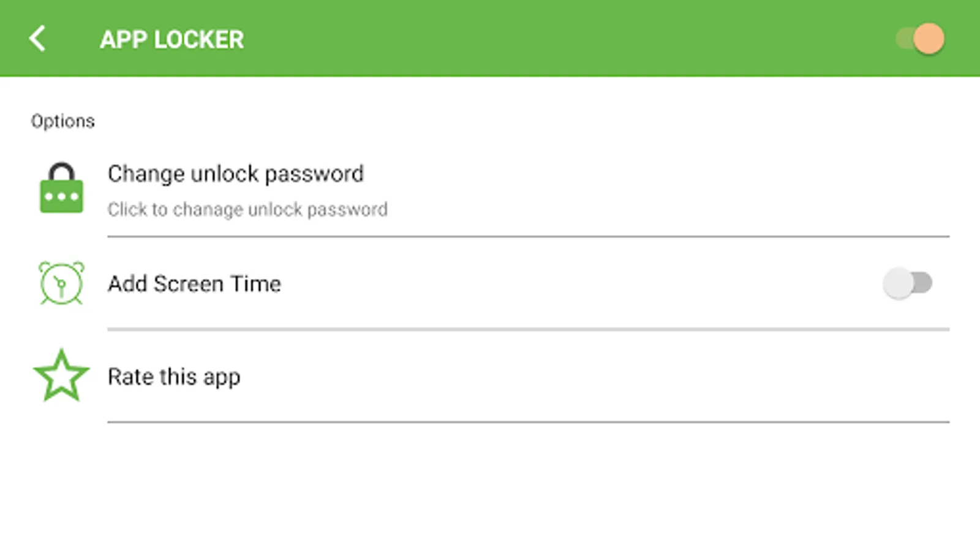Tap the divider line under Rate this app
This screenshot has width=980, height=551.
[528, 422]
